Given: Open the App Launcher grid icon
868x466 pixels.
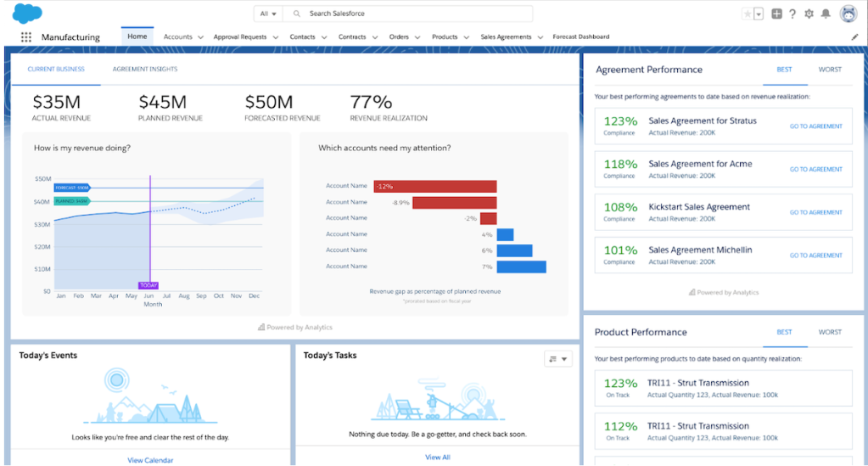Looking at the screenshot, I should (25, 37).
